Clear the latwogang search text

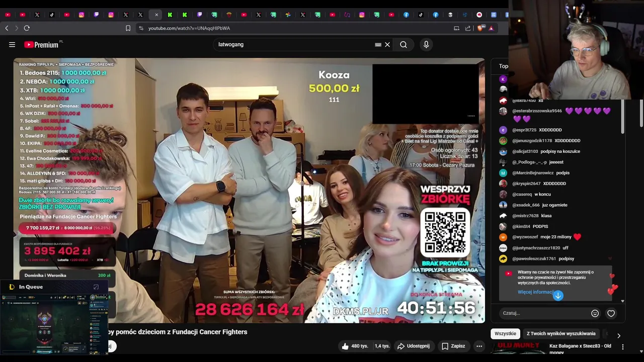coord(387,45)
